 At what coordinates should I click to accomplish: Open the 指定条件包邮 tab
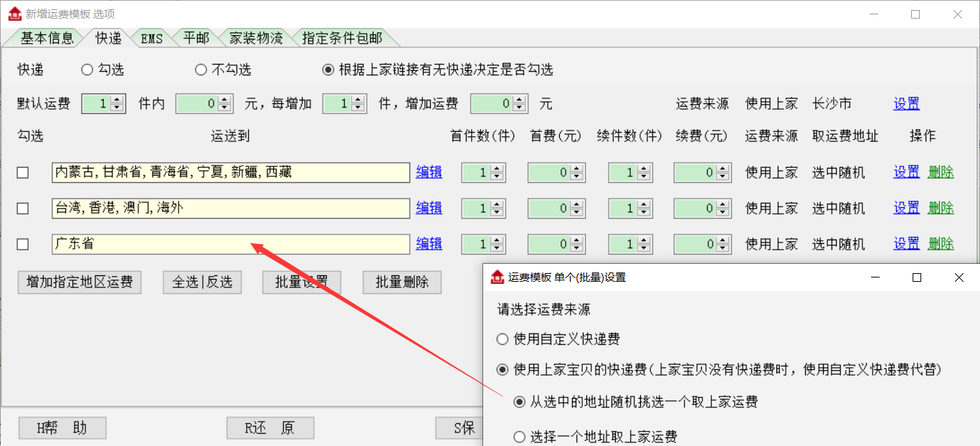click(x=341, y=39)
